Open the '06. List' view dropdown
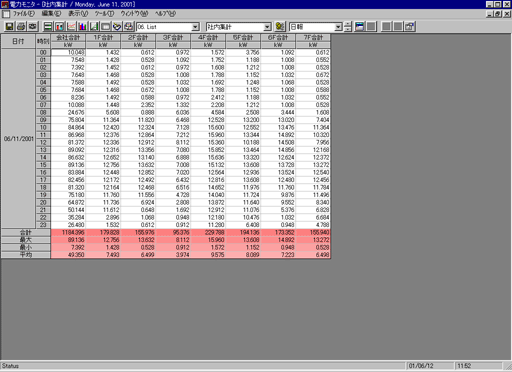This screenshot has height=372, width=512. click(x=196, y=27)
